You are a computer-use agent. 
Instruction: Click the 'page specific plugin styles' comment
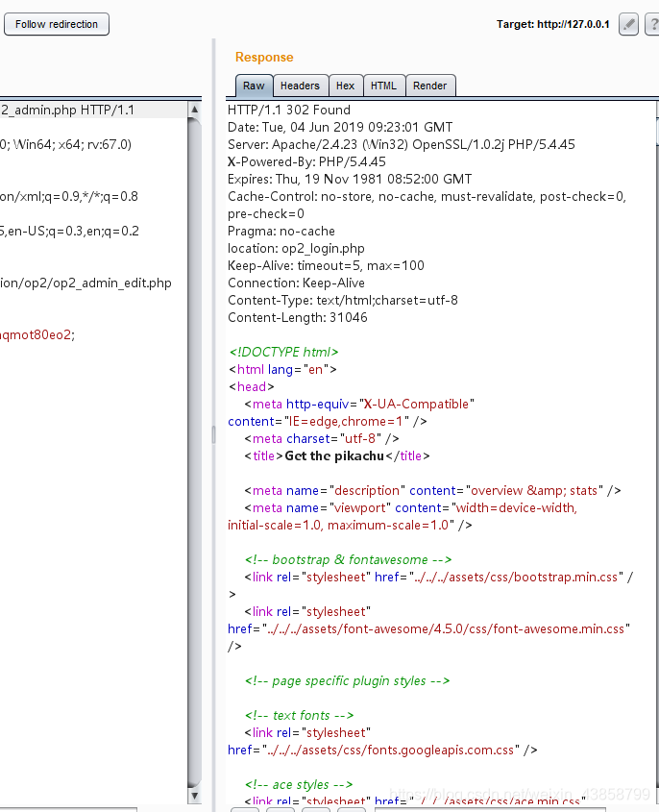(347, 681)
